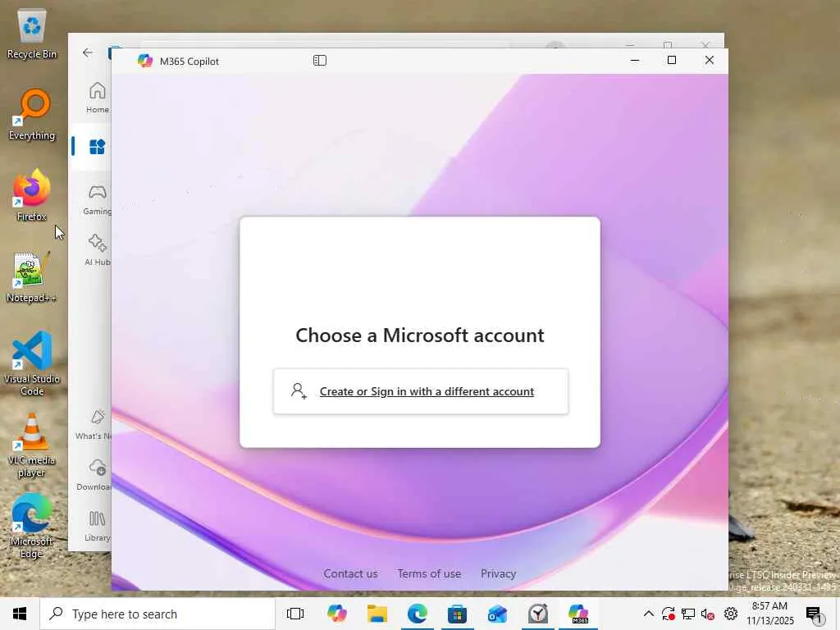This screenshot has height=630, width=840.
Task: Click the back arrow in Microsoft Store
Action: (x=87, y=52)
